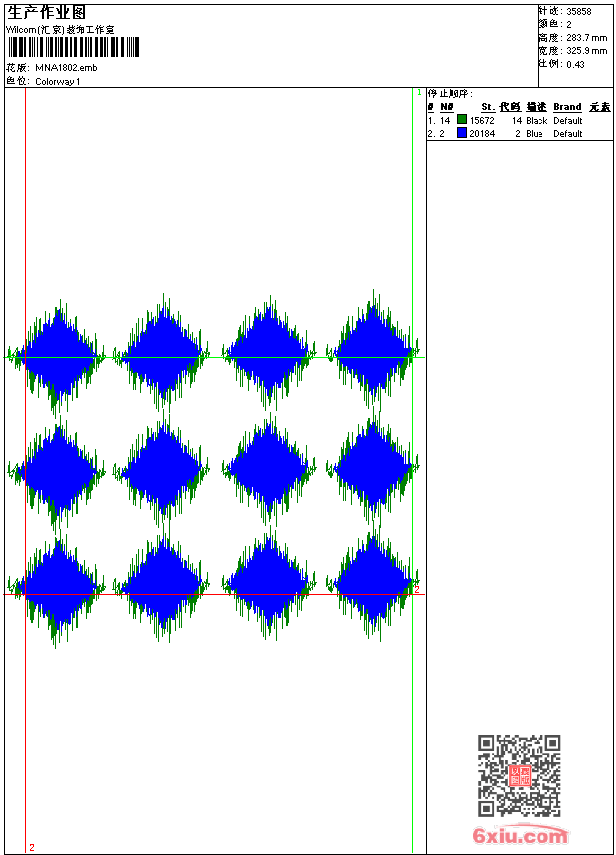The width and height of the screenshot is (616, 855).
Task: Click Default brand in the Blue row
Action: [x=568, y=134]
